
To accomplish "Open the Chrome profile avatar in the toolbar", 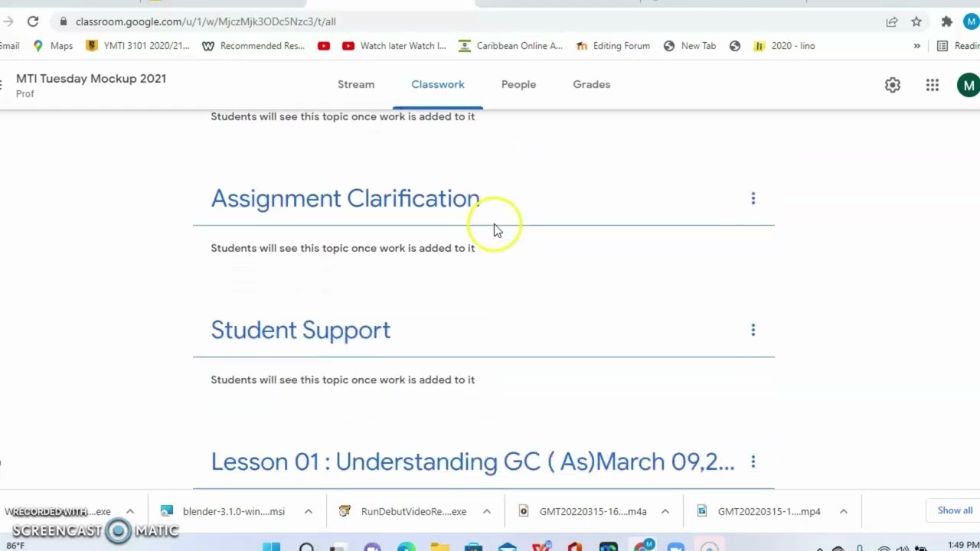I will [x=971, y=21].
